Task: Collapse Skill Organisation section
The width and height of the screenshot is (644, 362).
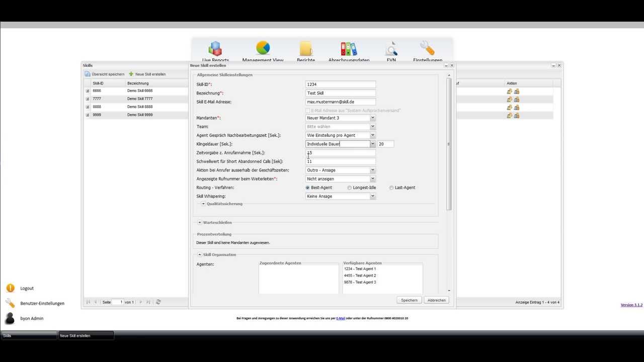Action: click(200, 254)
